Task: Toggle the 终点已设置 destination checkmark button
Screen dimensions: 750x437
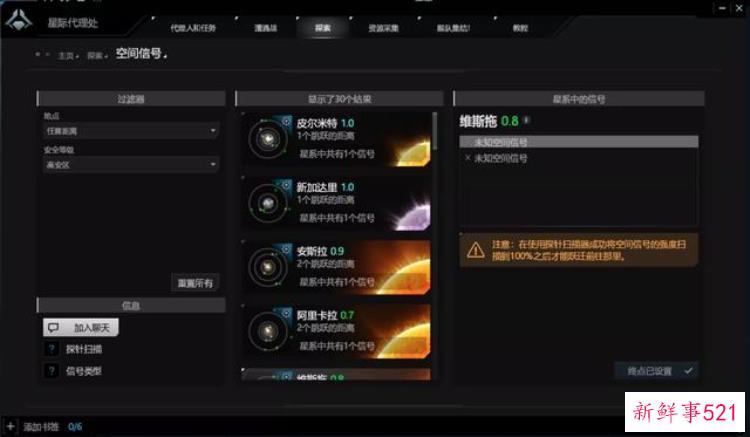Action: coord(656,371)
